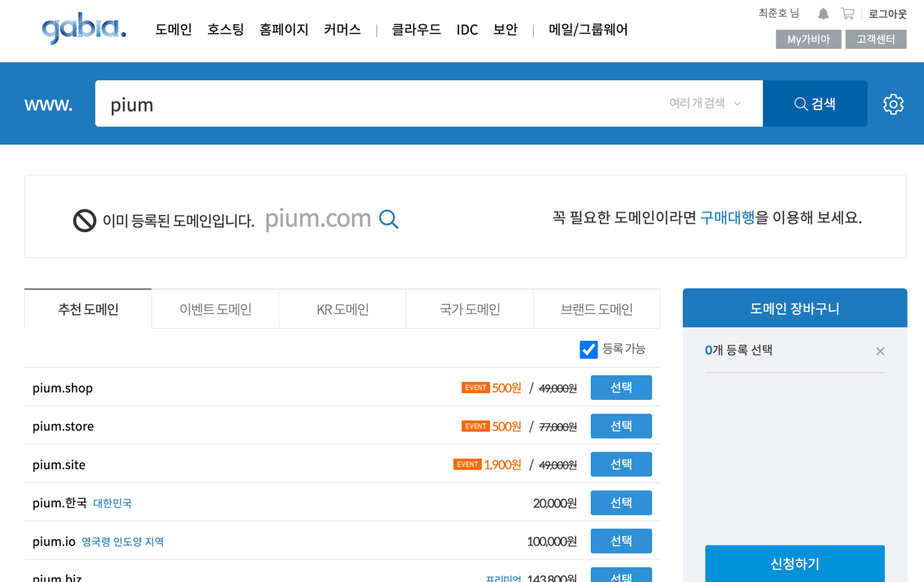Uncheck the 등록 가능 checkbox
This screenshot has height=582, width=924.
(x=589, y=350)
